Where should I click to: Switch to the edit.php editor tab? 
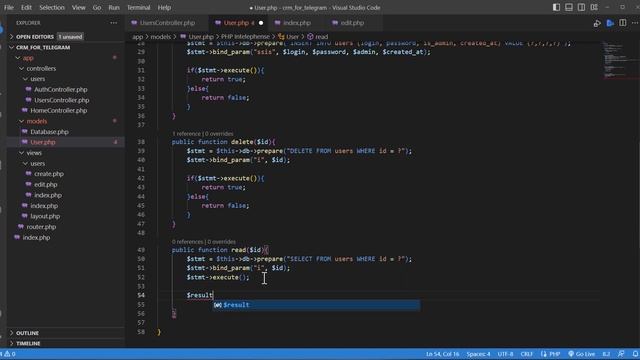click(x=352, y=23)
